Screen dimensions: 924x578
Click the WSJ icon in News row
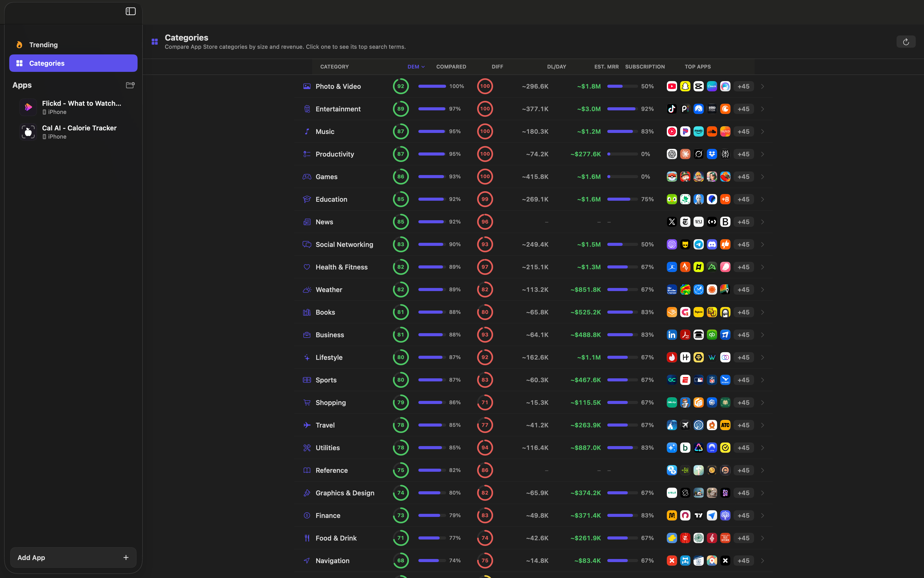pos(698,222)
